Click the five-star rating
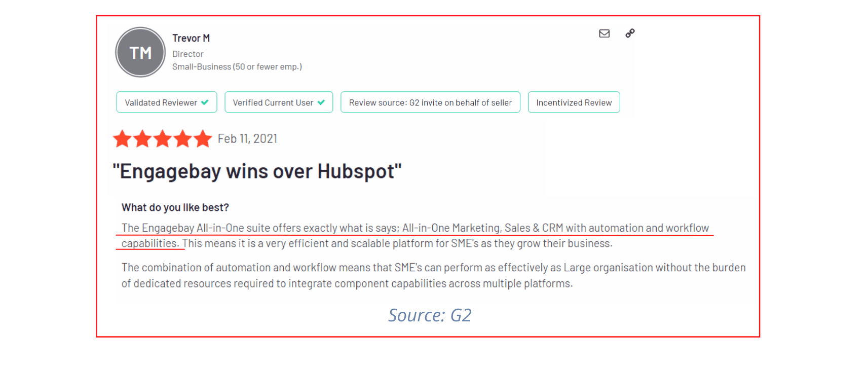Viewport: 868px width, 367px height. (x=162, y=138)
